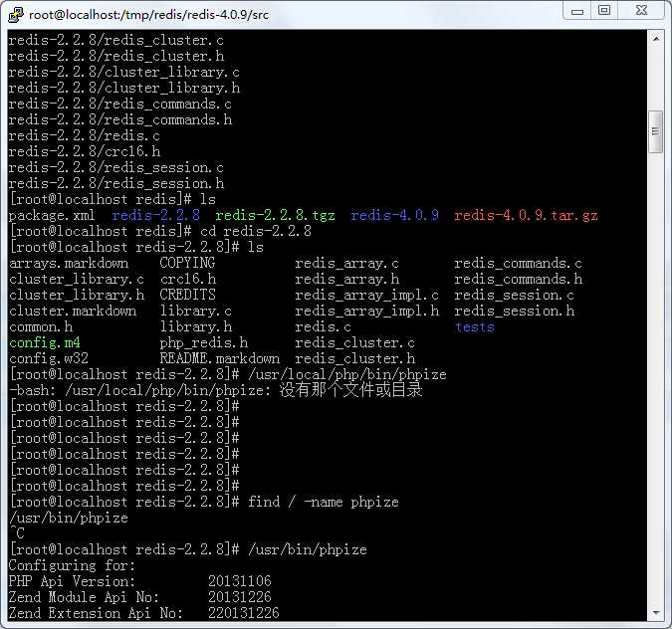The height and width of the screenshot is (629, 672).
Task: Click the config.w32 entry
Action: click(49, 358)
